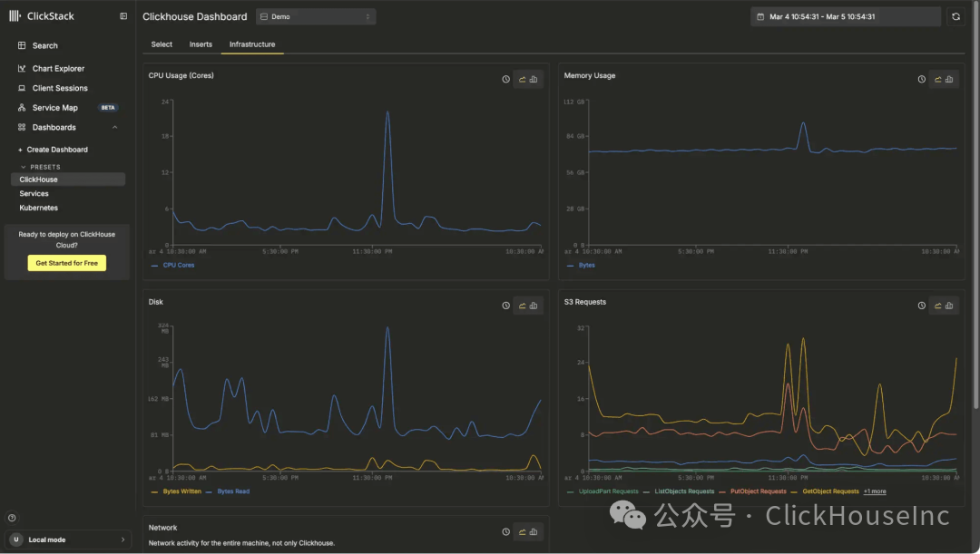Click the GetObject Requests legend entry
This screenshot has width=980, height=554.
[825, 491]
